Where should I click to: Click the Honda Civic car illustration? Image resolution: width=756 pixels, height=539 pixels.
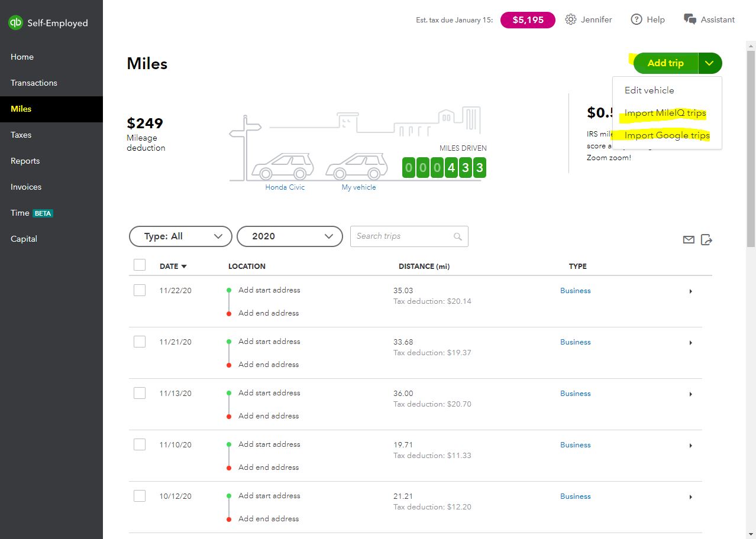[283, 166]
